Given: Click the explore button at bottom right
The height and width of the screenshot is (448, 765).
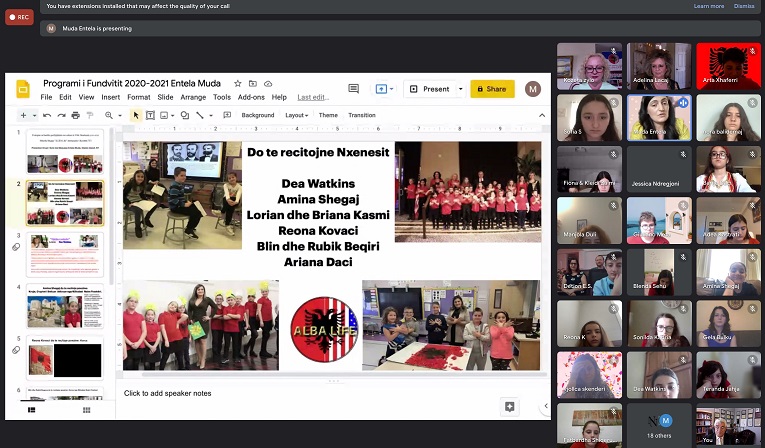Looking at the screenshot, I should point(510,406).
